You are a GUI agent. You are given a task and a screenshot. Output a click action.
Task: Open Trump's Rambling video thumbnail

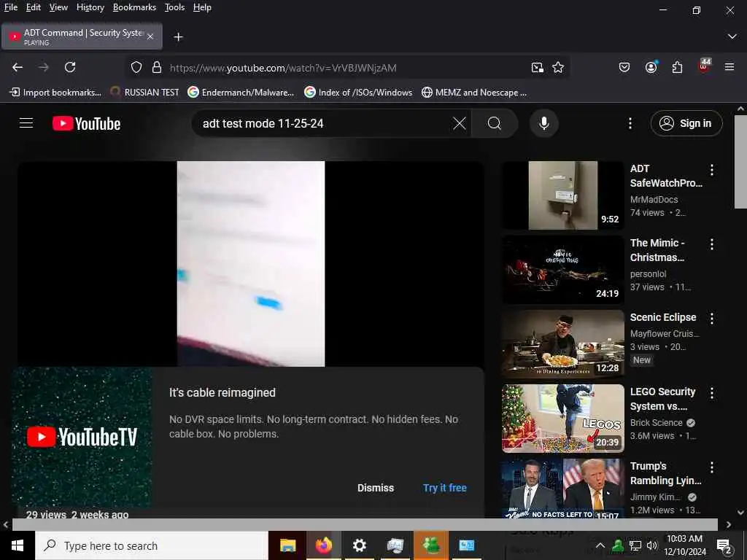coord(562,489)
